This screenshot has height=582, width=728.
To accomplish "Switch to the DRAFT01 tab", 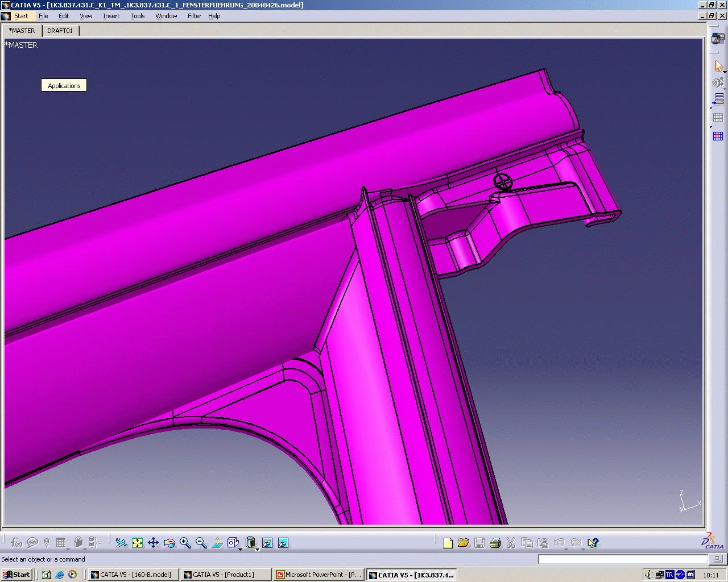I will (x=60, y=31).
